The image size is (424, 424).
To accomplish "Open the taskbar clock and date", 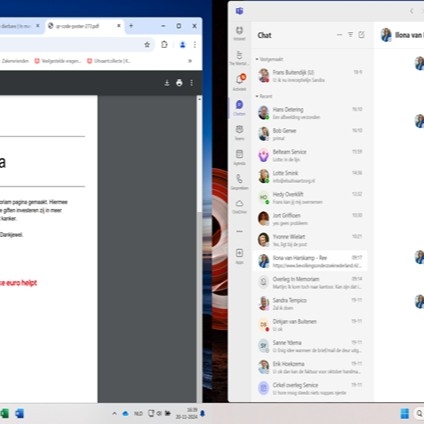I will pyautogui.click(x=187, y=414).
